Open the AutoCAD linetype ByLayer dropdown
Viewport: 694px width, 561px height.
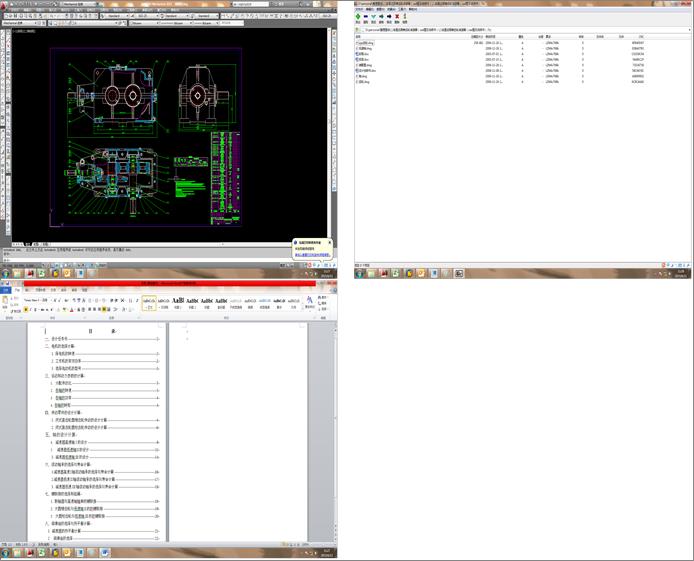pyautogui.click(x=175, y=23)
